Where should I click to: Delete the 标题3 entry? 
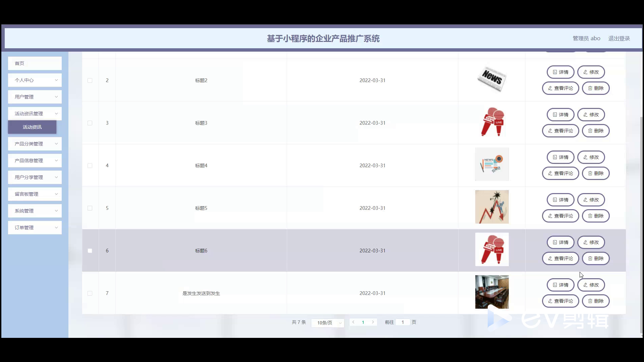click(596, 131)
